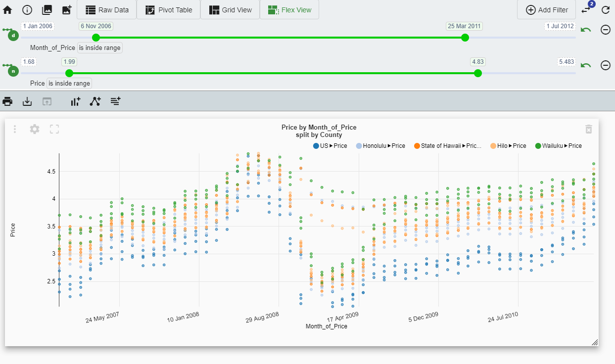This screenshot has height=364, width=615.
Task: Click the 6 Nov 2006 value label
Action: point(96,26)
